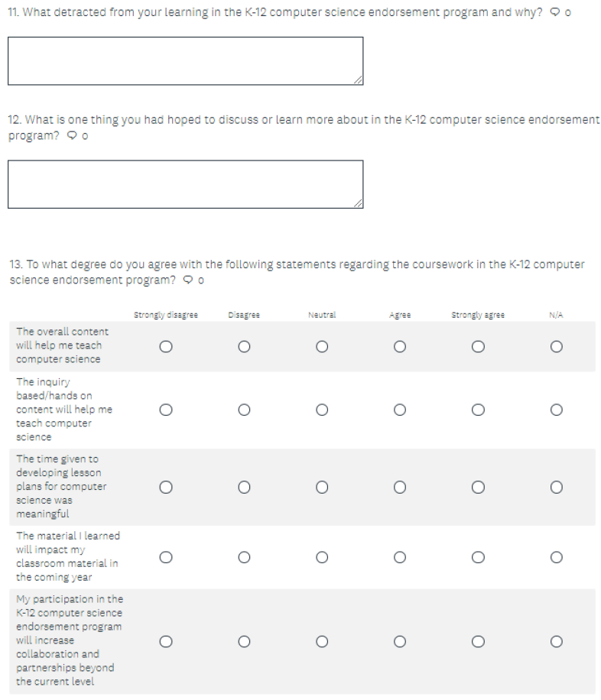Open comment icon beside question 13
601x700 pixels.
coord(189,280)
